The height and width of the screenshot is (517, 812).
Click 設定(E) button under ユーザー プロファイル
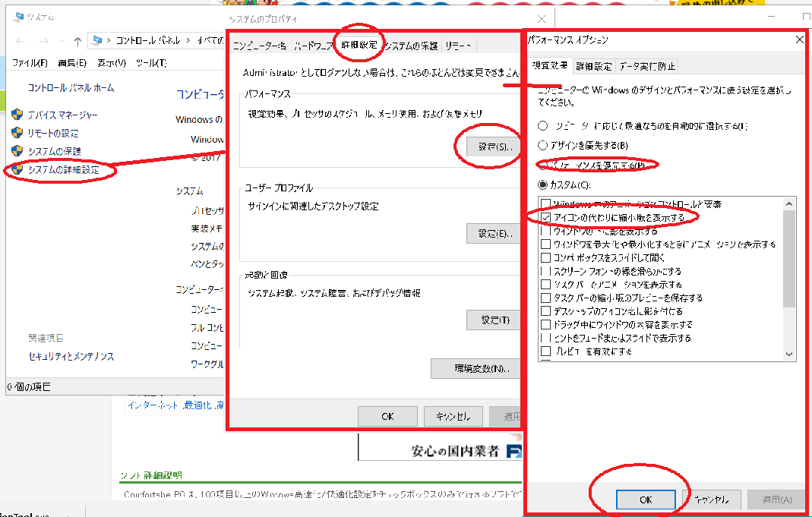[x=494, y=234]
